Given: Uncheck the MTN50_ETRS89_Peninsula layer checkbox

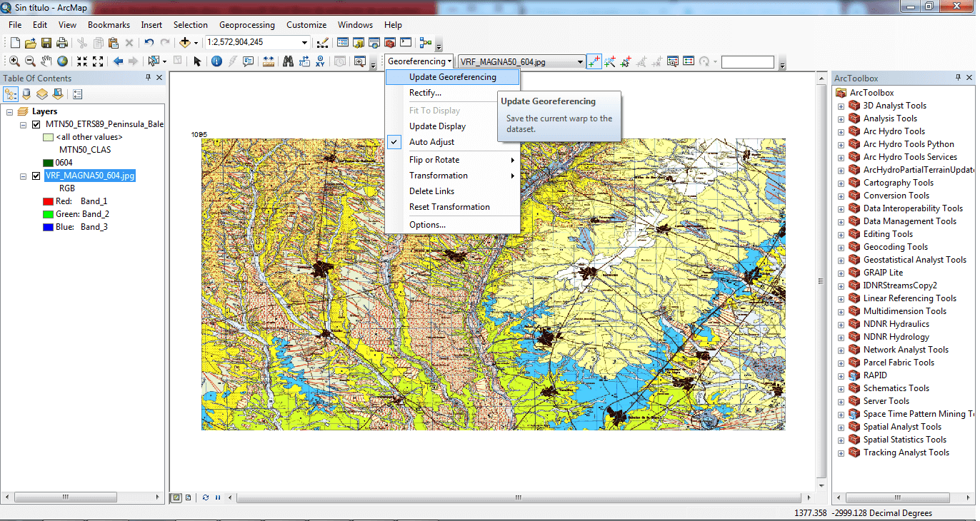Looking at the screenshot, I should click(36, 124).
